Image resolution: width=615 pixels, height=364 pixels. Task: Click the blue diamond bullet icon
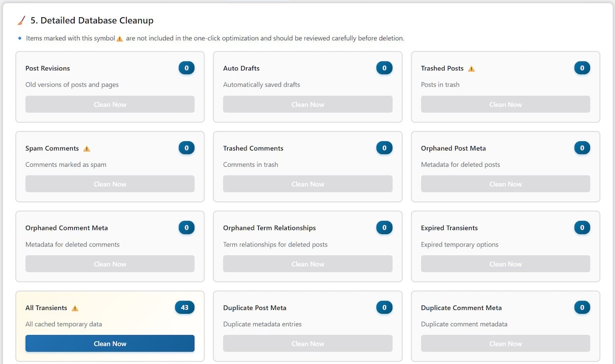pos(20,38)
